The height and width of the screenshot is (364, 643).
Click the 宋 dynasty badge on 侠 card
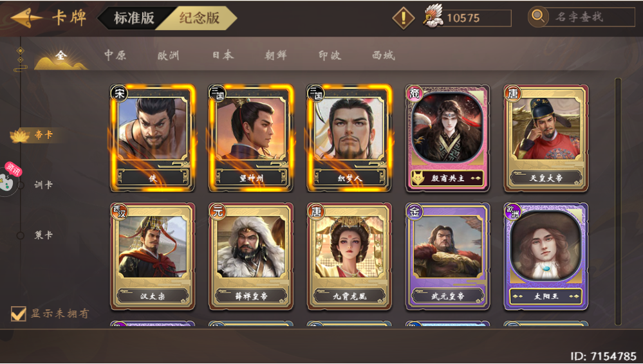[x=119, y=93]
